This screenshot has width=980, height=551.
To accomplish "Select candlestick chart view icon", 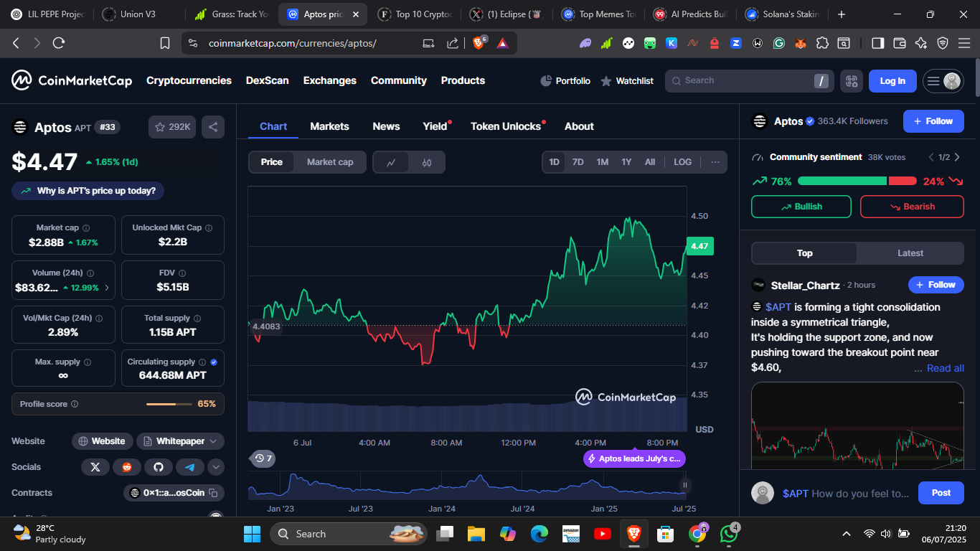I will click(427, 162).
